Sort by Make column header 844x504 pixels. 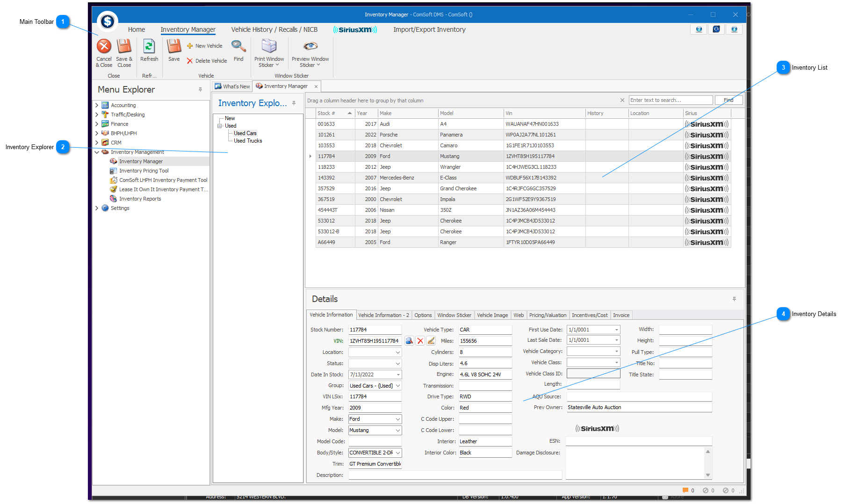point(408,113)
